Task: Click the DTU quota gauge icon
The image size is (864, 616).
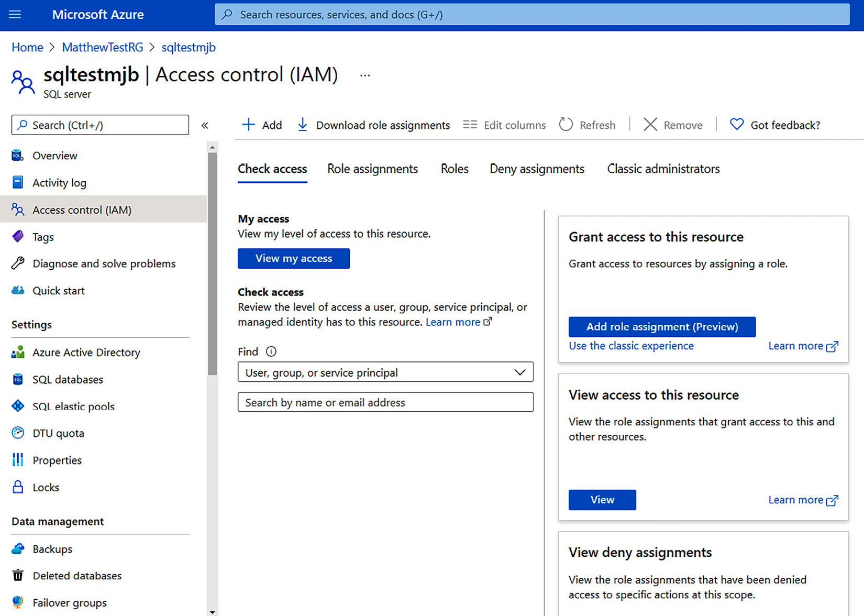Action: 17,433
